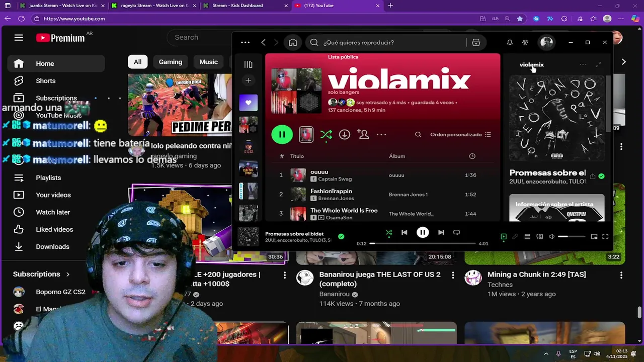This screenshot has width=644, height=362.
Task: Open more options for violamix playlist
Action: [x=381, y=134]
